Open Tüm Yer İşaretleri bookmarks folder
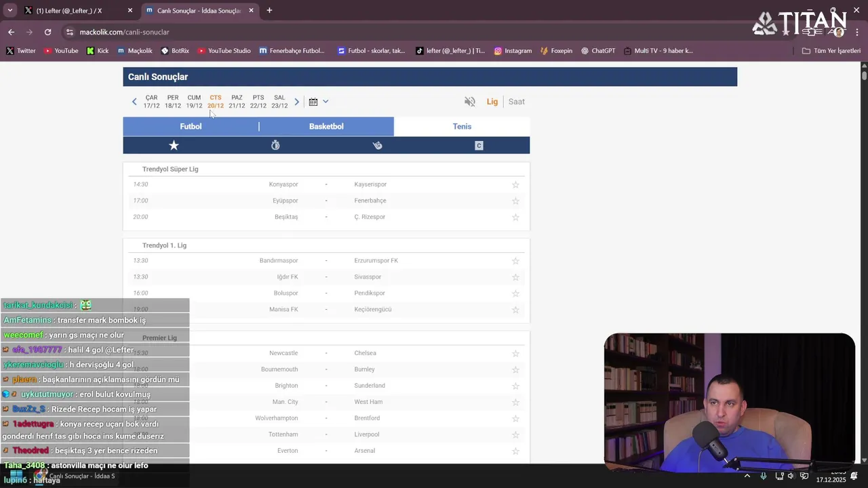 pyautogui.click(x=831, y=51)
